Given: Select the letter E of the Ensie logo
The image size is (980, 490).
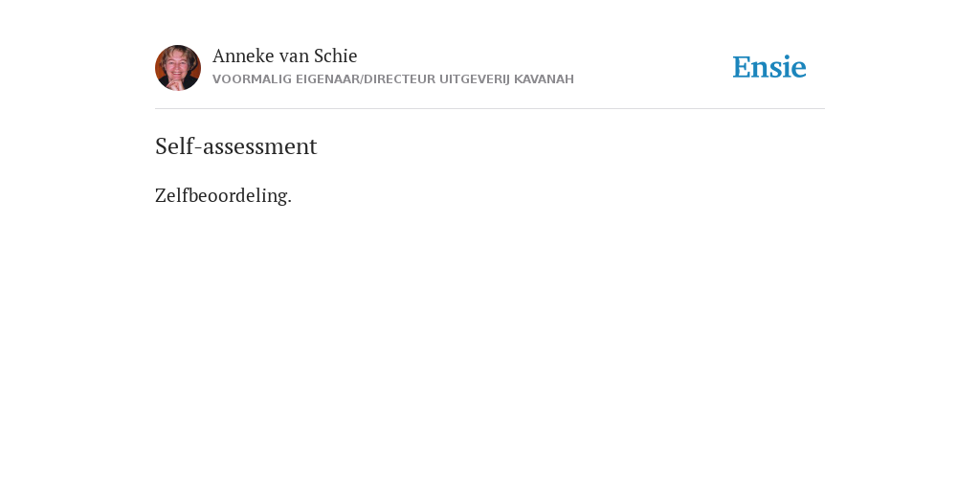Looking at the screenshot, I should click(742, 67).
